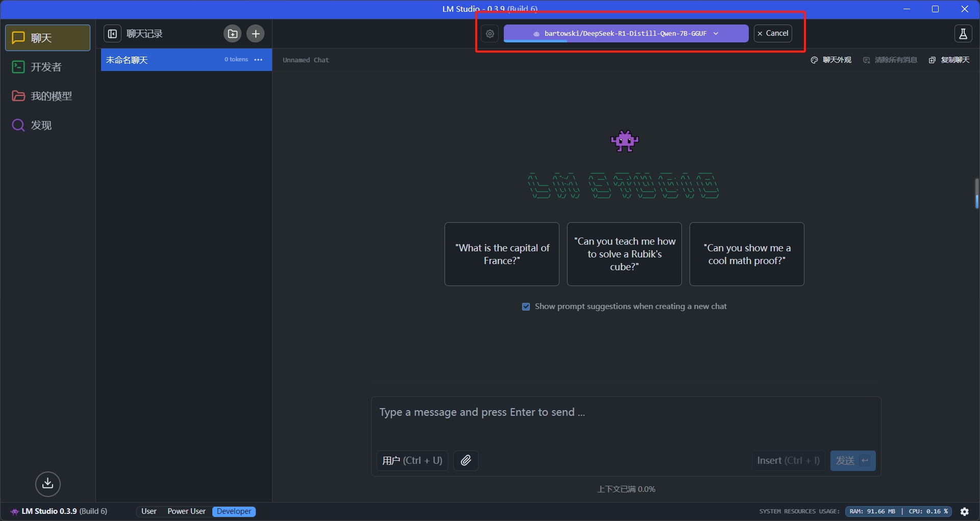Screen dimensions: 980x521
Task: Click the purple LM Studio mascot icon
Action: click(625, 141)
